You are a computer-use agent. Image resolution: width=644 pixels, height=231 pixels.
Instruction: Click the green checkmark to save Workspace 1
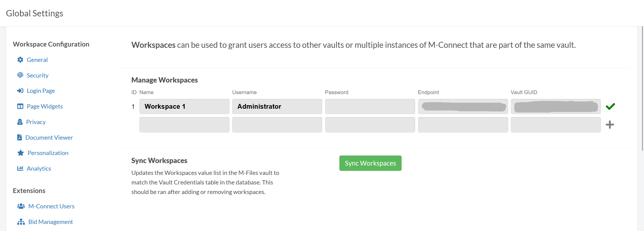(610, 106)
